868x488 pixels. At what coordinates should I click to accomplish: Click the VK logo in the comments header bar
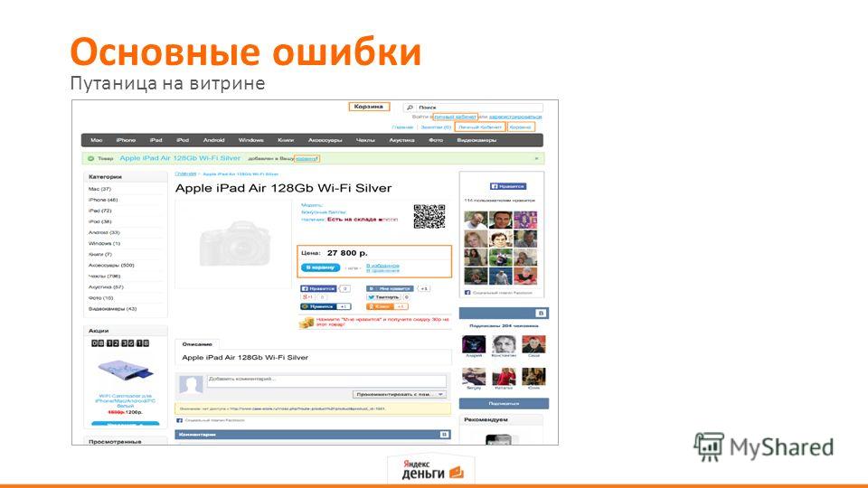tap(444, 435)
